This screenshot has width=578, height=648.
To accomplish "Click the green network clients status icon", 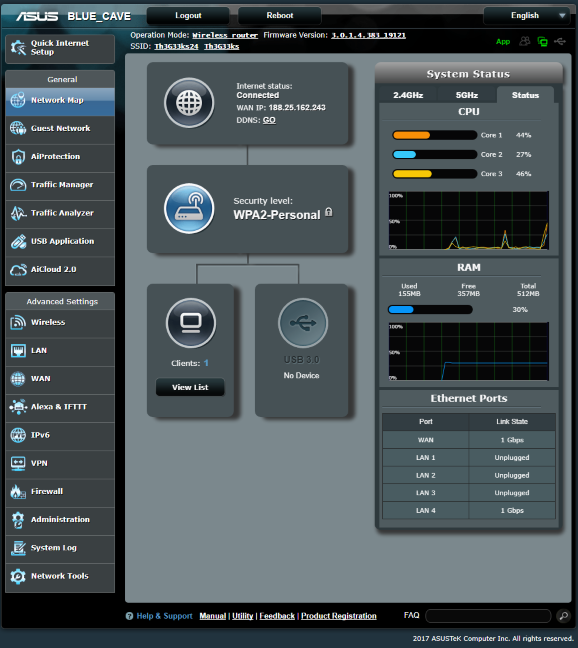I will [x=542, y=41].
